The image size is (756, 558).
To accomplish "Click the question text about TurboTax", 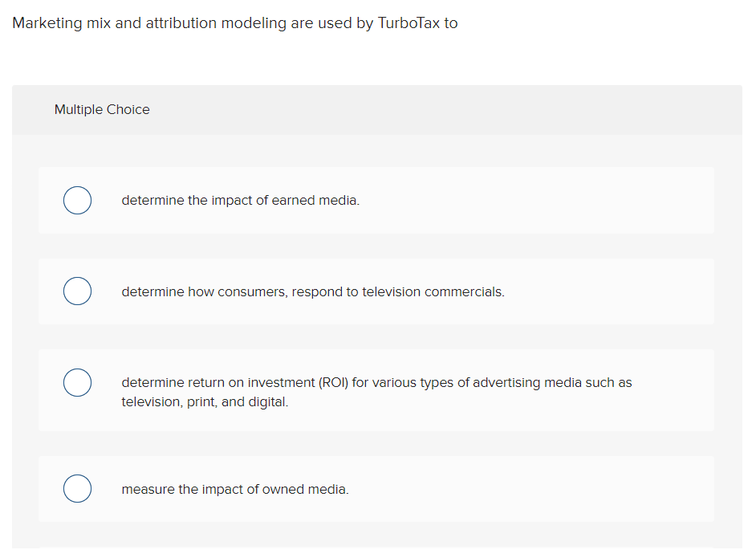I will point(234,22).
